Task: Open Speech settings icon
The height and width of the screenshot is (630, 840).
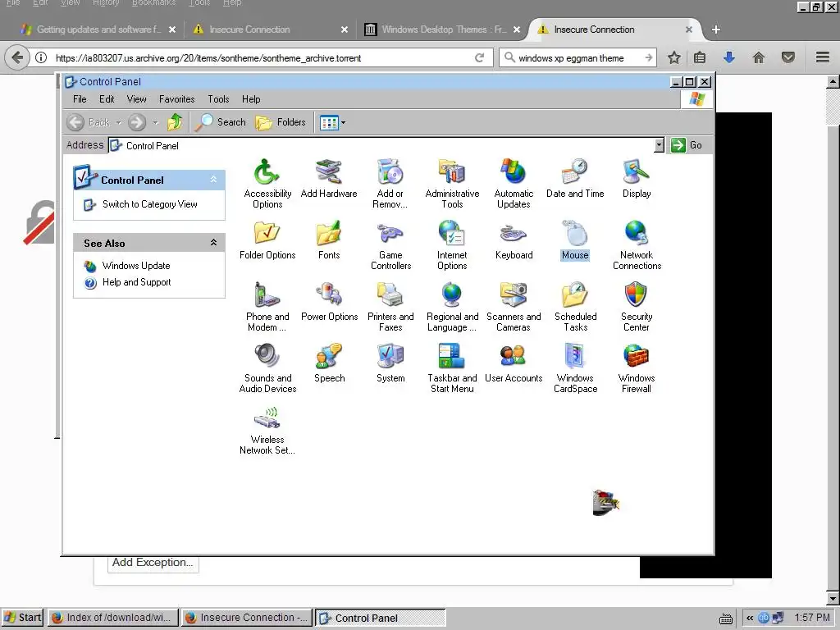Action: click(x=329, y=363)
